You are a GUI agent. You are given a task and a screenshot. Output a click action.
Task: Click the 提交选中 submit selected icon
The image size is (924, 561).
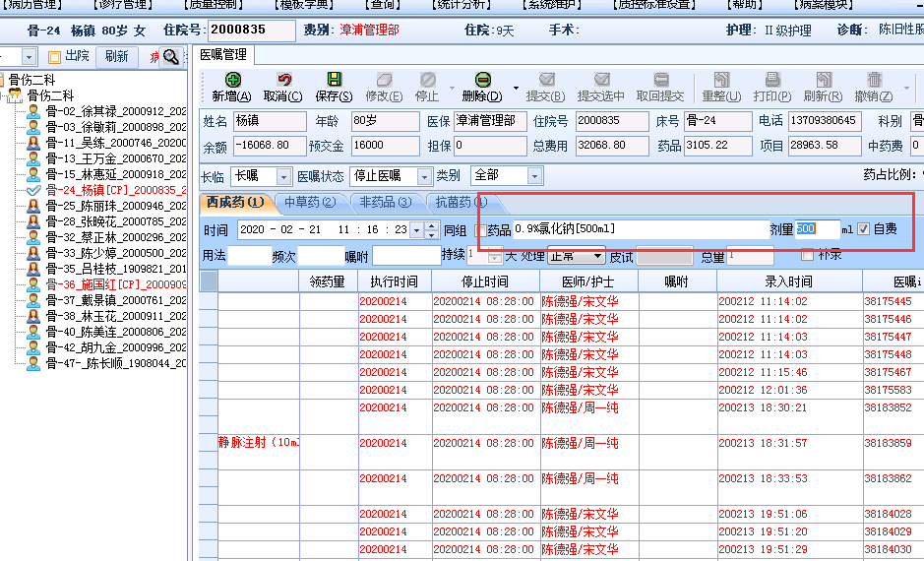point(601,80)
